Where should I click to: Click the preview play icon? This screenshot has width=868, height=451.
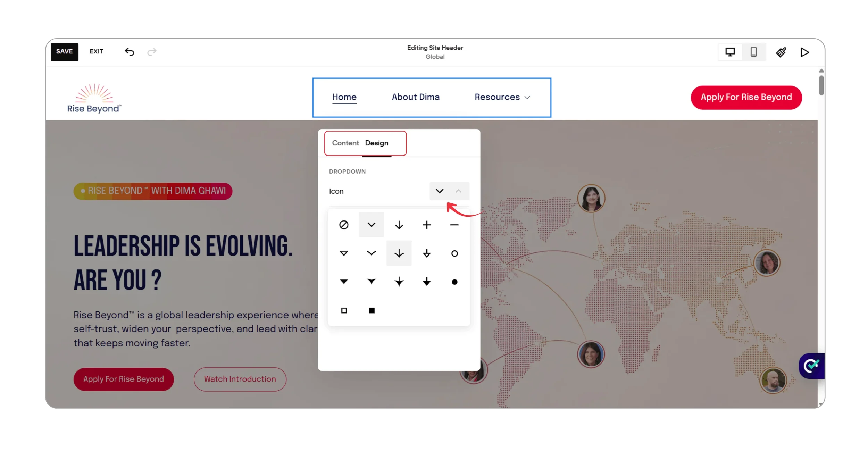(x=805, y=52)
